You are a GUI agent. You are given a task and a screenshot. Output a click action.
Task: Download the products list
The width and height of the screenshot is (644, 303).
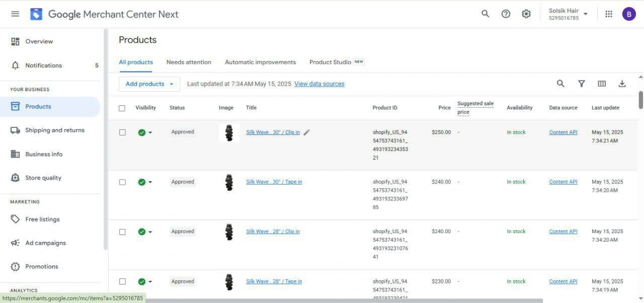pos(622,84)
